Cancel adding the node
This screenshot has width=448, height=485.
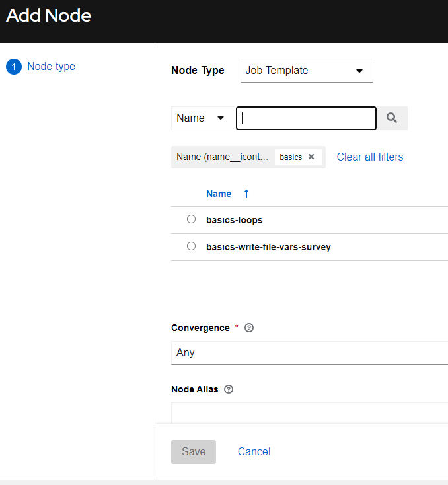pyautogui.click(x=254, y=451)
